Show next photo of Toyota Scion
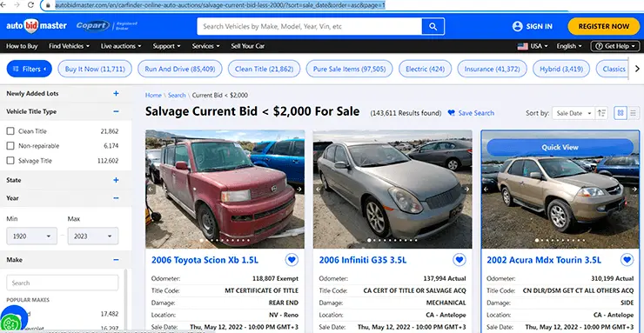Image resolution: width=644 pixels, height=333 pixels. pyautogui.click(x=299, y=189)
